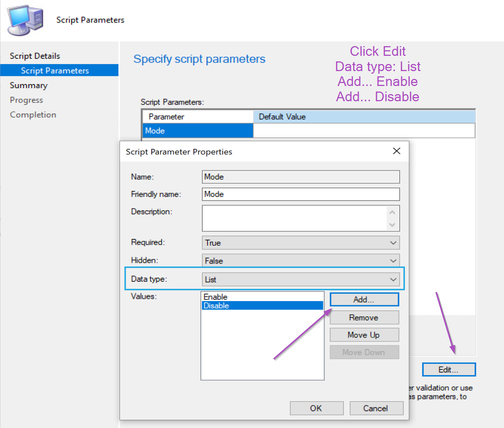Select the Mode parameter row

197,131
